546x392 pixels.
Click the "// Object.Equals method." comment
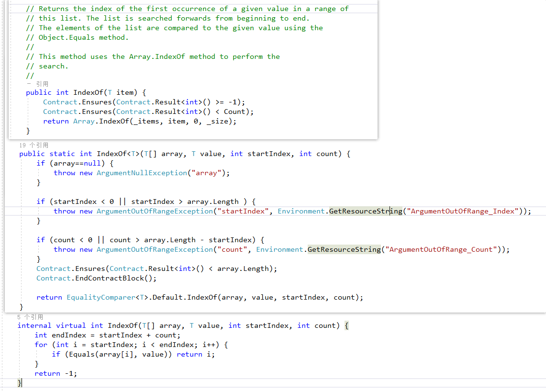click(x=78, y=37)
